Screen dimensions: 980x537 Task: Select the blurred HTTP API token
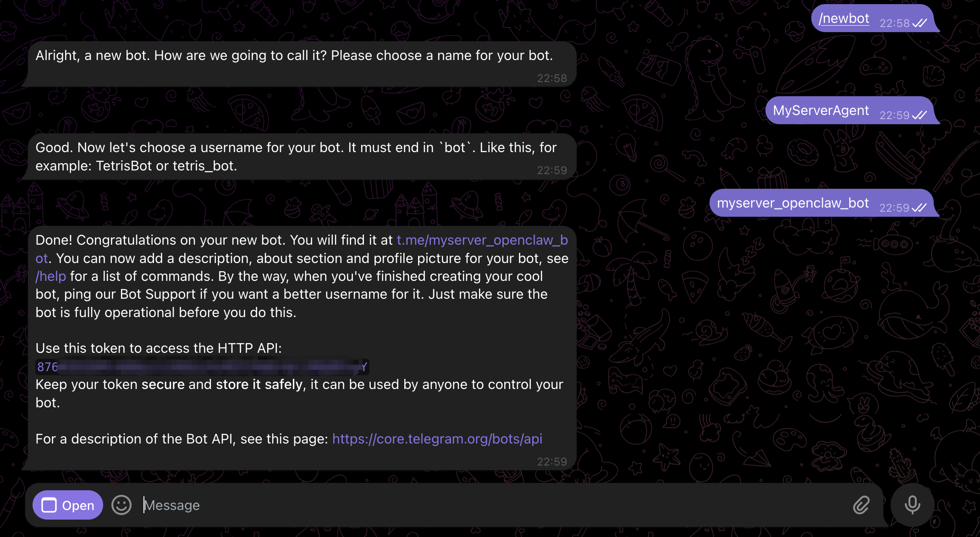click(202, 366)
